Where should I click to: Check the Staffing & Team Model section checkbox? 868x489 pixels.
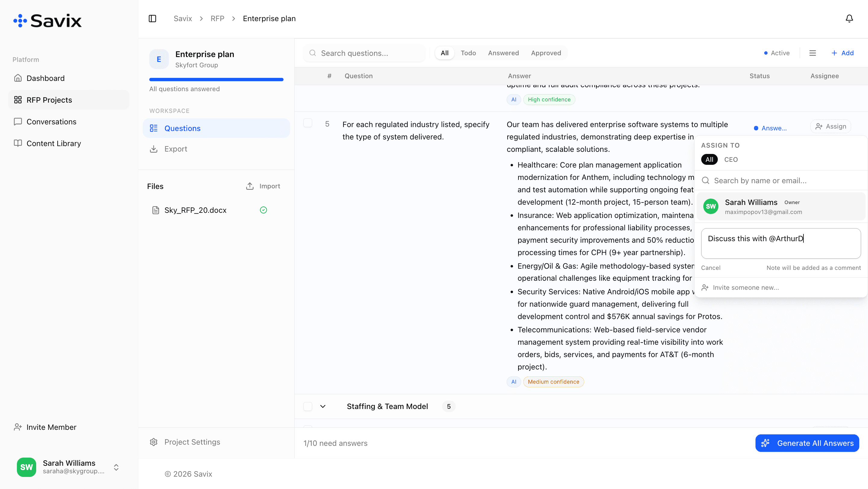(308, 406)
